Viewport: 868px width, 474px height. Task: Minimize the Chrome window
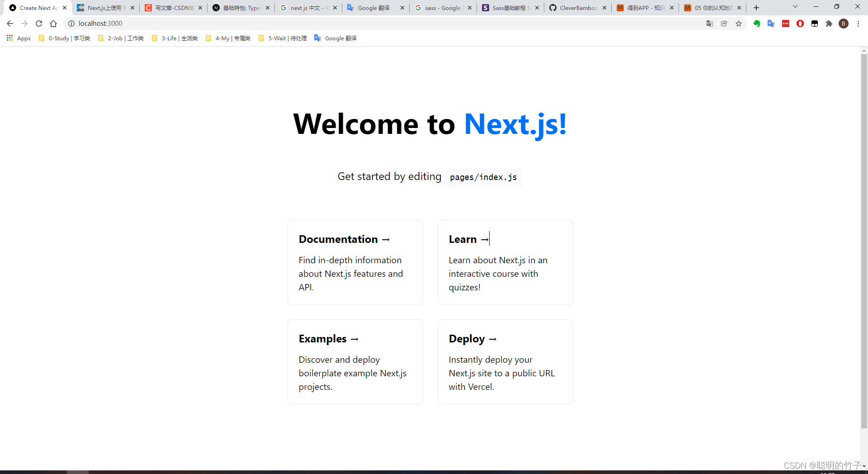816,7
